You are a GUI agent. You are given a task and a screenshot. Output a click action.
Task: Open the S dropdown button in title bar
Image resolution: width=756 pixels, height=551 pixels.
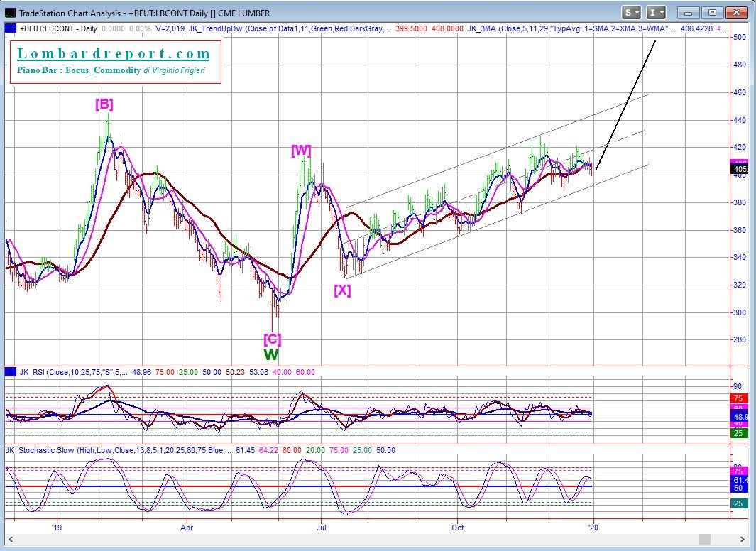coord(630,13)
